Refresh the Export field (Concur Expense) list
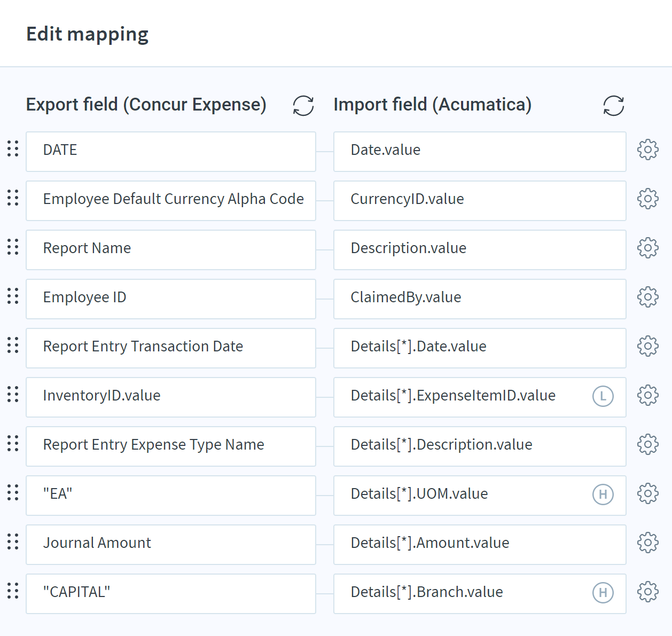 pyautogui.click(x=303, y=105)
